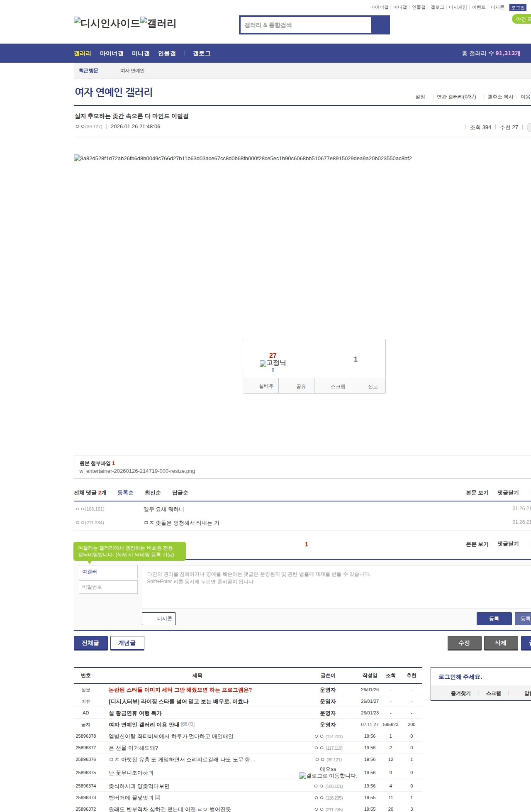This screenshot has width=531, height=812.
Task: Open post 은 선물 이거해도돼?
Action: click(x=133, y=748)
